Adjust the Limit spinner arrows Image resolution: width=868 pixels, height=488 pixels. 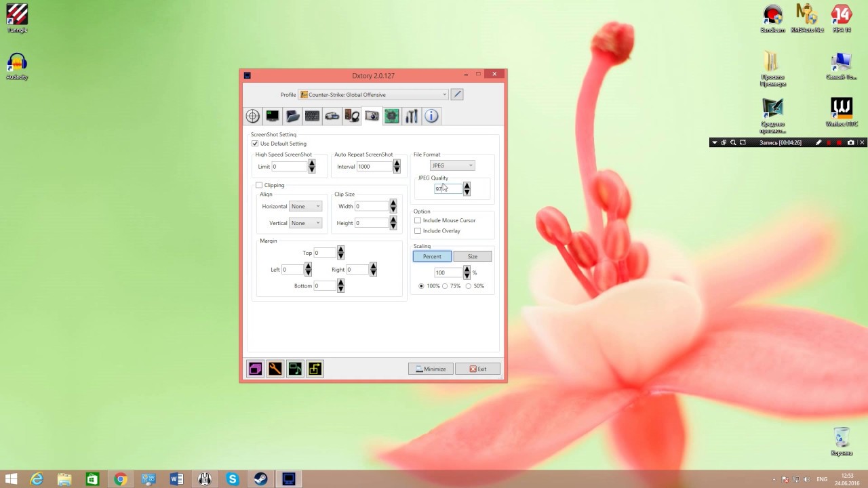point(312,167)
